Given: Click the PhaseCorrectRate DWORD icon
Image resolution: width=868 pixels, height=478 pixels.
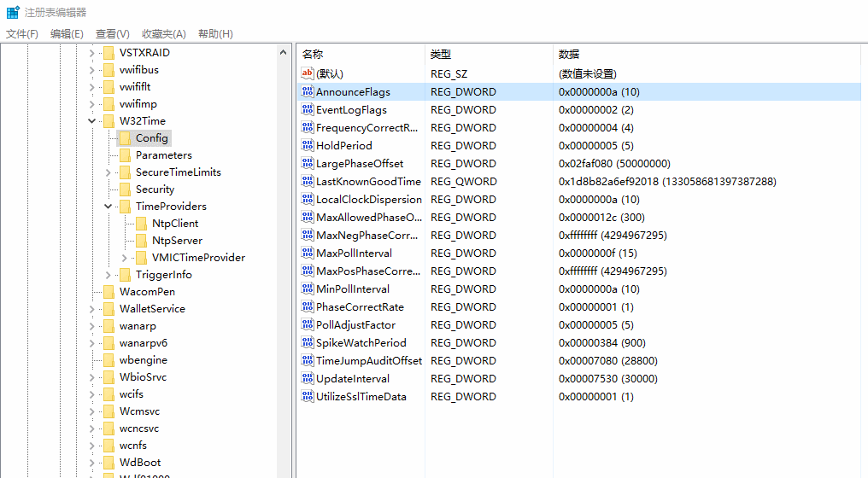Looking at the screenshot, I should [308, 306].
